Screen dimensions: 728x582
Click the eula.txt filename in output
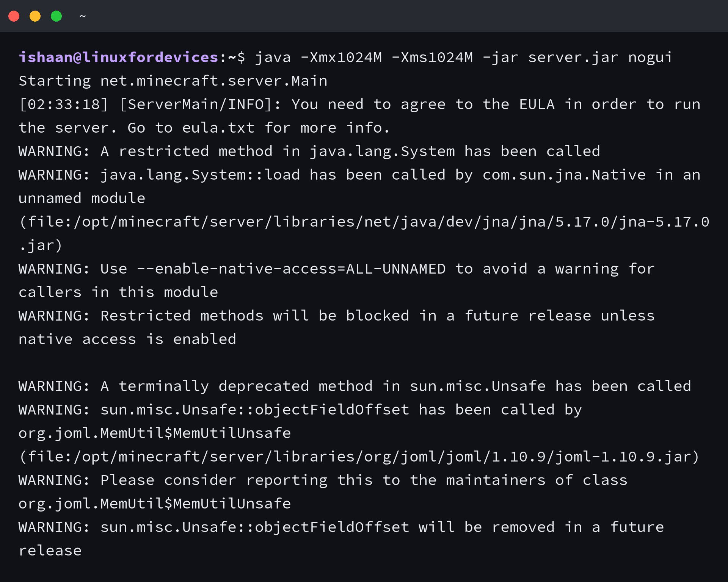pyautogui.click(x=218, y=128)
